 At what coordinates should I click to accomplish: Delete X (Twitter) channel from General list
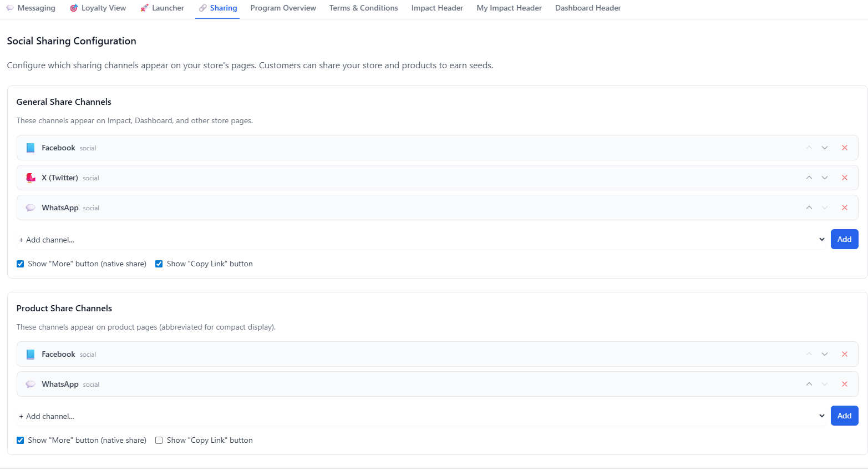pyautogui.click(x=844, y=178)
